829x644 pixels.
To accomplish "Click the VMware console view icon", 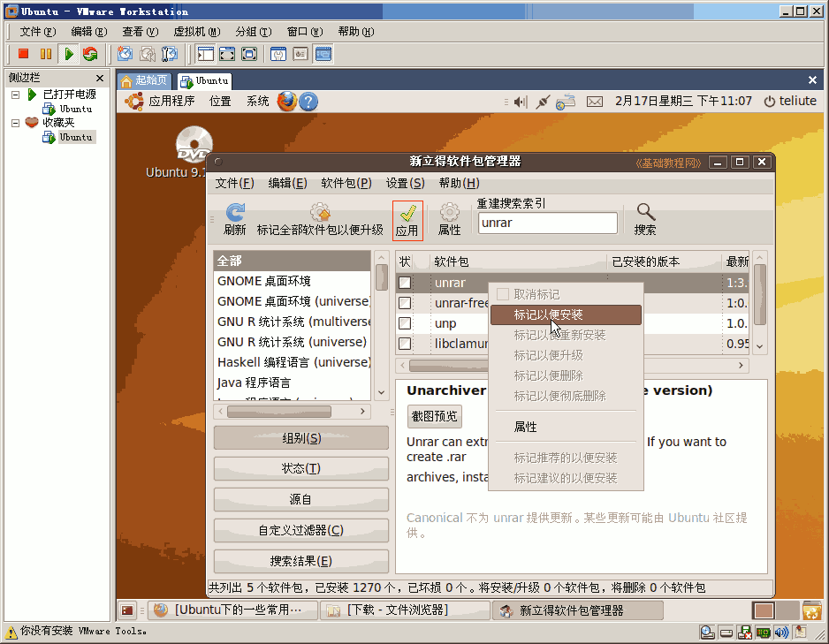I will pyautogui.click(x=323, y=54).
